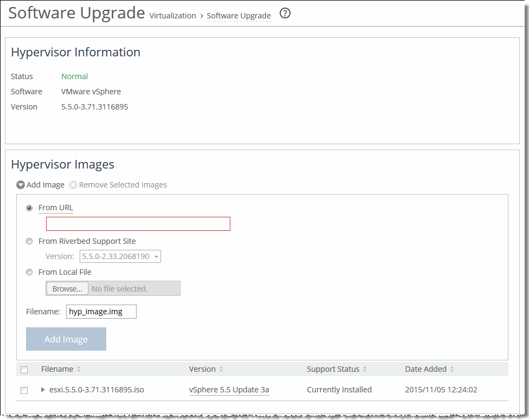Select the From URL radio button
Image resolution: width=529 pixels, height=420 pixels.
(x=29, y=208)
